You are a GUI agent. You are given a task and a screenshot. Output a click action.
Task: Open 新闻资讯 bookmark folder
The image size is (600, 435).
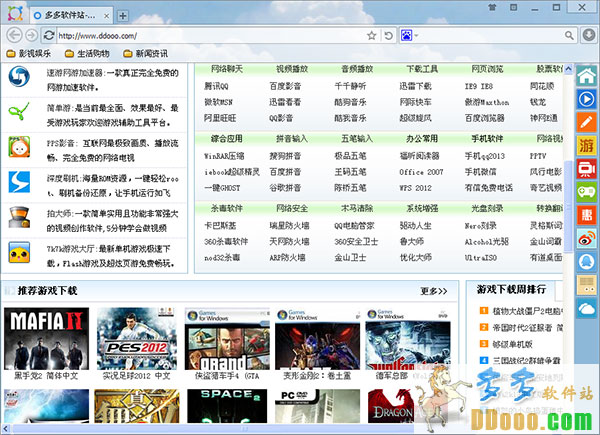tap(146, 54)
